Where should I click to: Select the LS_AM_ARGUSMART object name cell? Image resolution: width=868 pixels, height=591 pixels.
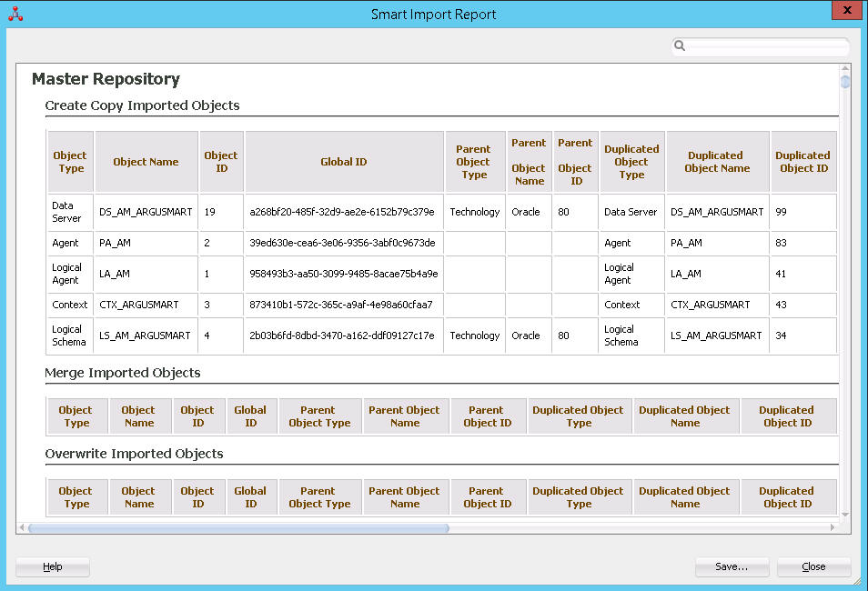[x=146, y=336]
